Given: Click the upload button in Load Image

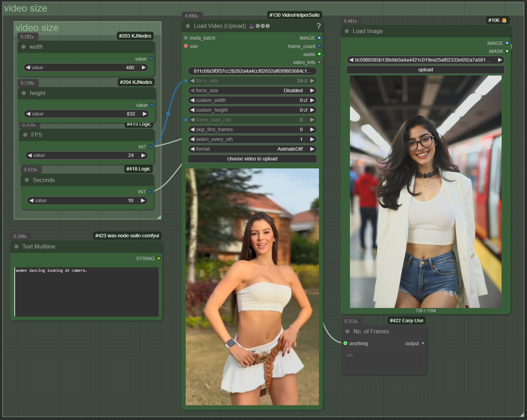Looking at the screenshot, I should [x=425, y=70].
